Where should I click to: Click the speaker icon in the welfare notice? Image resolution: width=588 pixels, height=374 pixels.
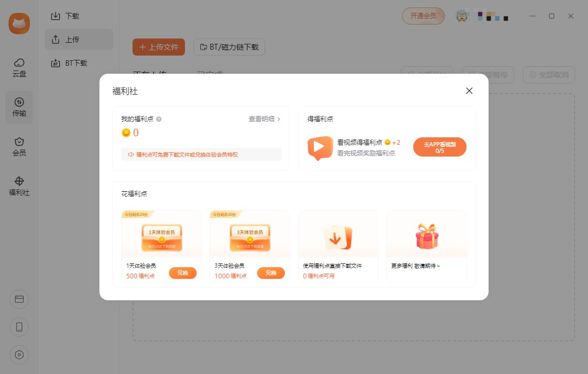131,154
